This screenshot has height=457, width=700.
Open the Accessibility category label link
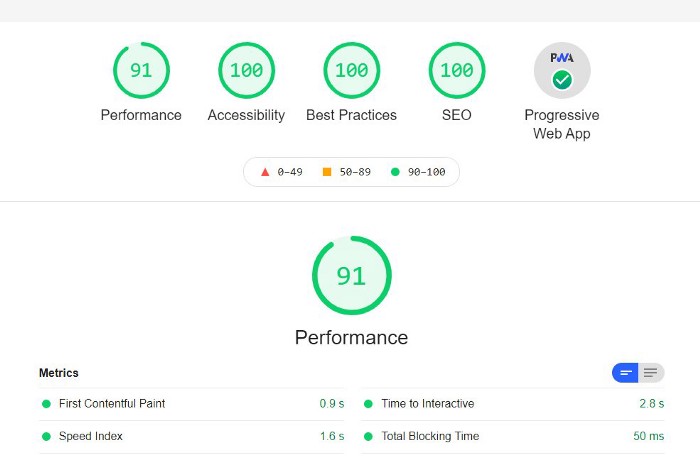click(246, 115)
